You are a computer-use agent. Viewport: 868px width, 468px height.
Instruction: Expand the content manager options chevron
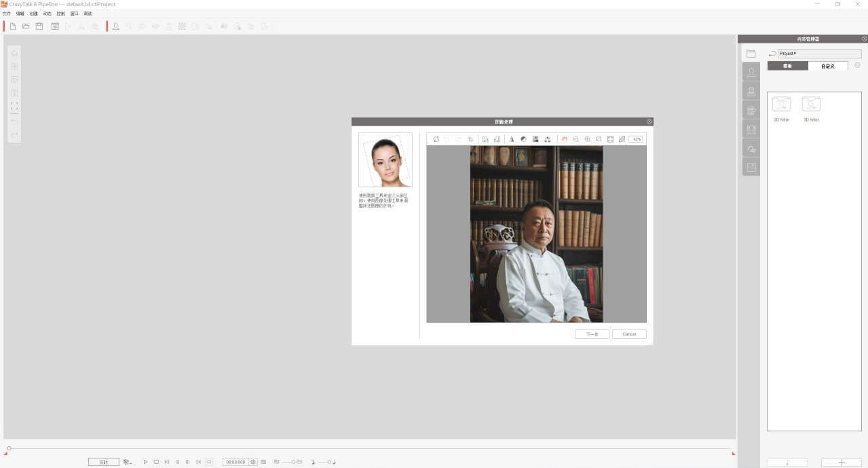click(x=857, y=66)
